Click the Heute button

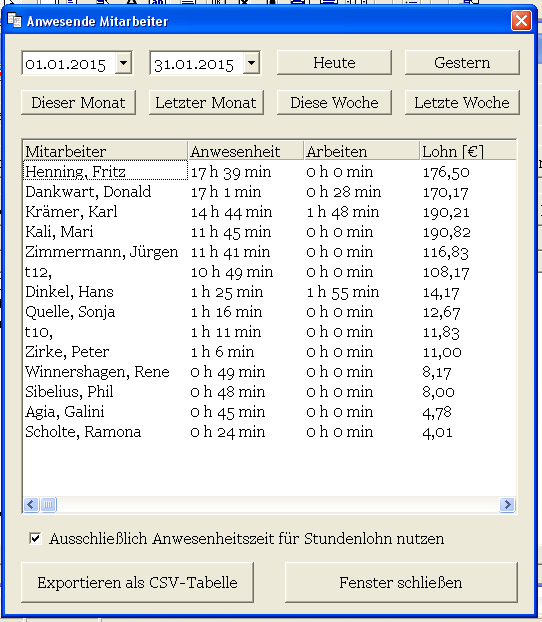(x=334, y=63)
